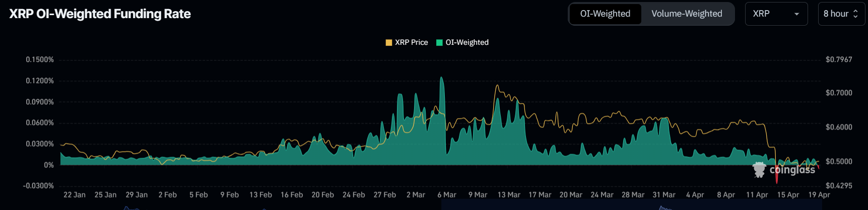Click the 2 Feb date axis label
The height and width of the screenshot is (210, 868).
click(168, 194)
